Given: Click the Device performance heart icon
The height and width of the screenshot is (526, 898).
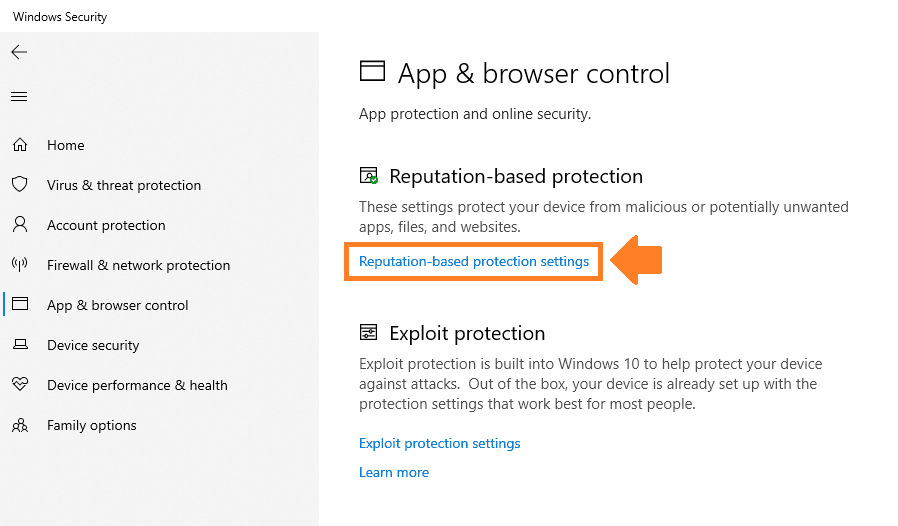Looking at the screenshot, I should [x=20, y=384].
